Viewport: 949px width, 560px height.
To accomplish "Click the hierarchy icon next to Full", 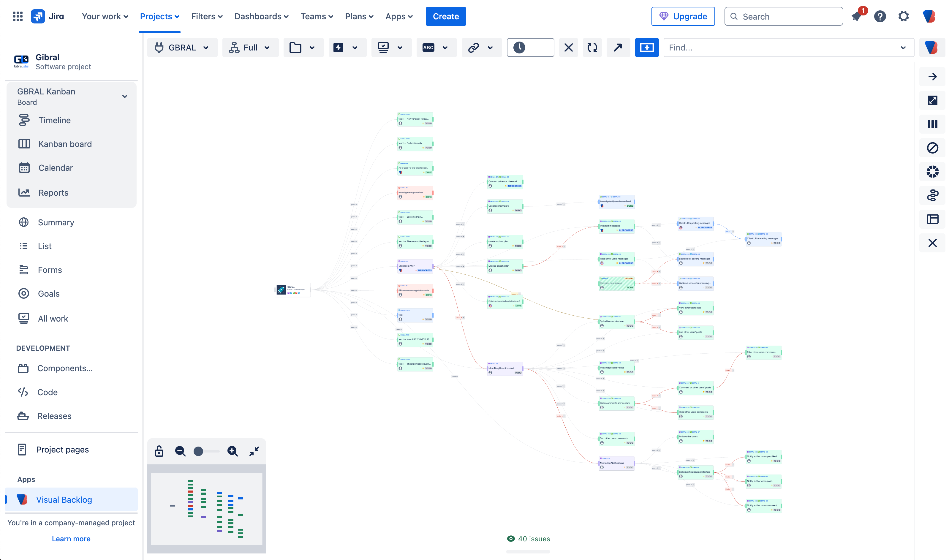I will click(234, 47).
